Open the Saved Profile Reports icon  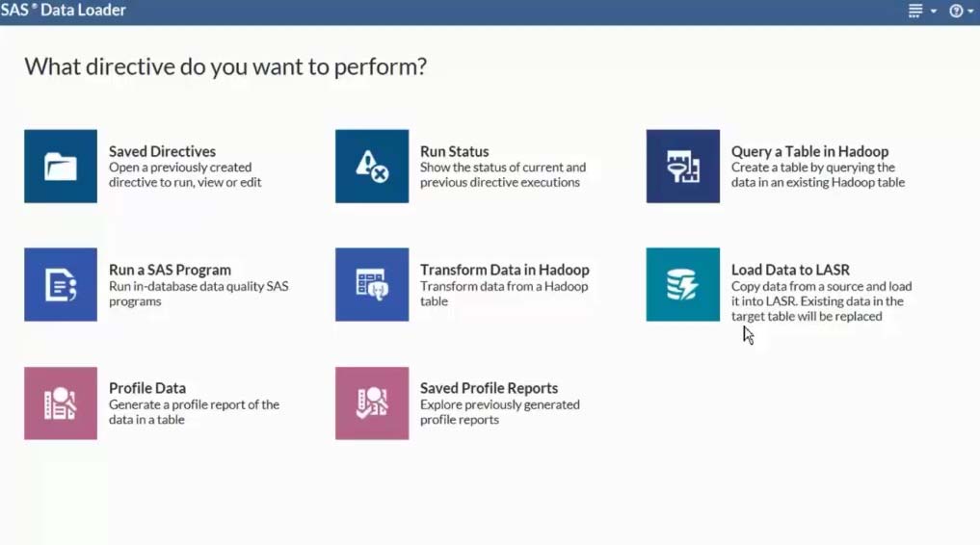pyautogui.click(x=372, y=403)
